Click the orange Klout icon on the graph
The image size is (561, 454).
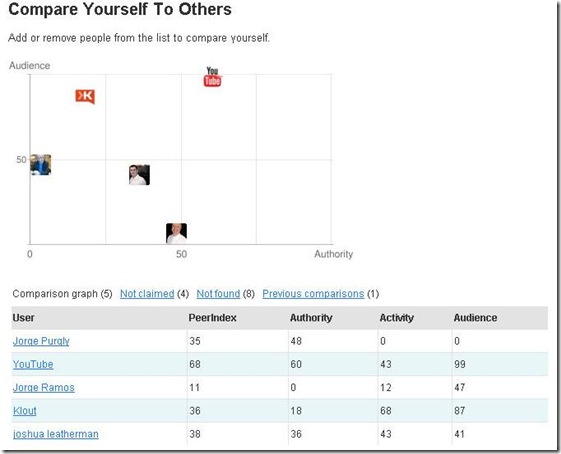click(85, 96)
